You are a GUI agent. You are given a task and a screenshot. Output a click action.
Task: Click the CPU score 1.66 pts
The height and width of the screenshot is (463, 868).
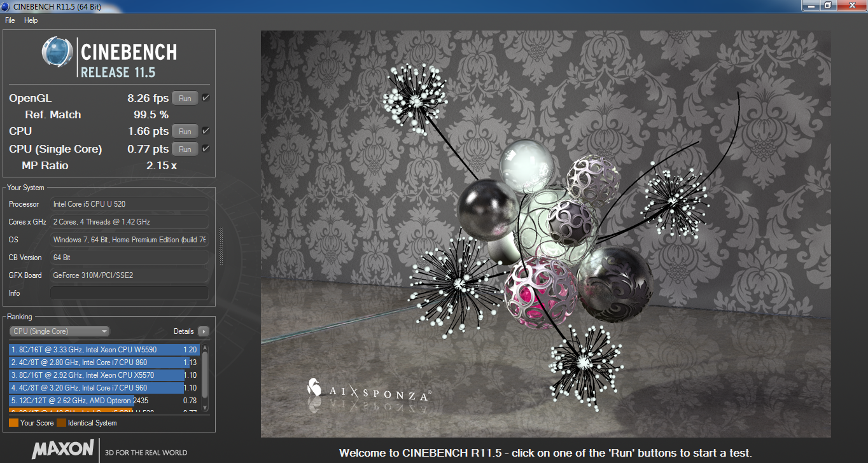click(148, 132)
